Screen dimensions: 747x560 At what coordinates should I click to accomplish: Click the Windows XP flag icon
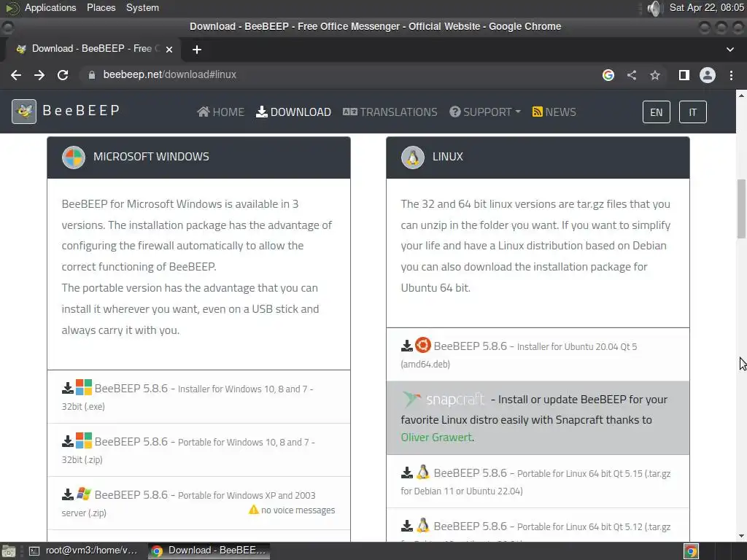coord(84,494)
